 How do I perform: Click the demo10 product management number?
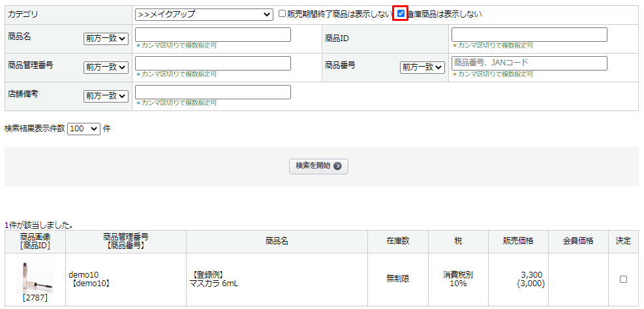[84, 275]
